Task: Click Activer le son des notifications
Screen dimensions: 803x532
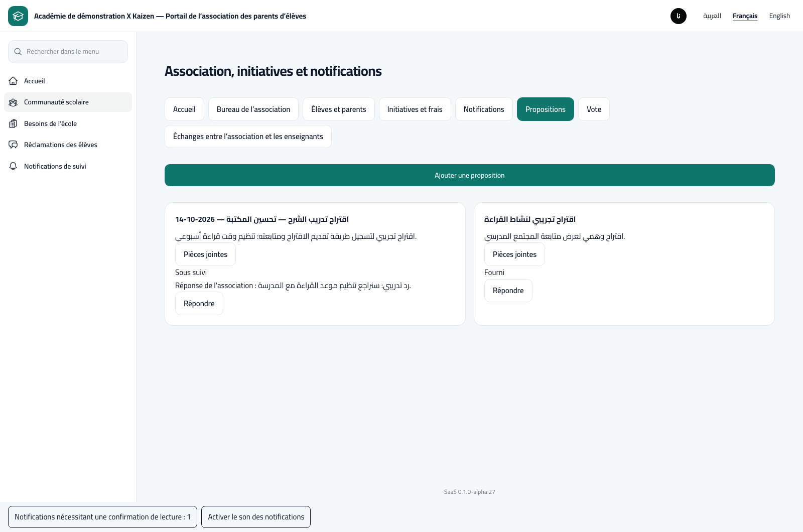Action: coord(256,517)
